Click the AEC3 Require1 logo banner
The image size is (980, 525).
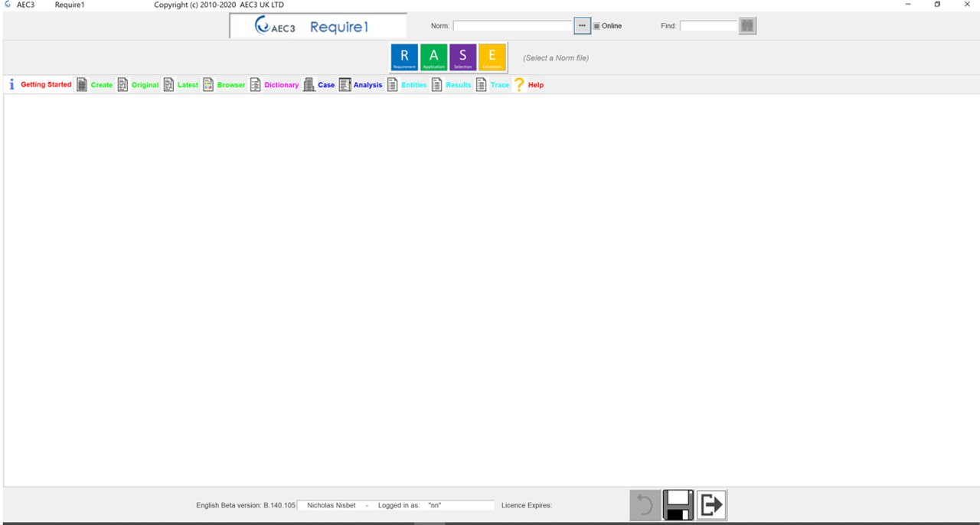(318, 26)
